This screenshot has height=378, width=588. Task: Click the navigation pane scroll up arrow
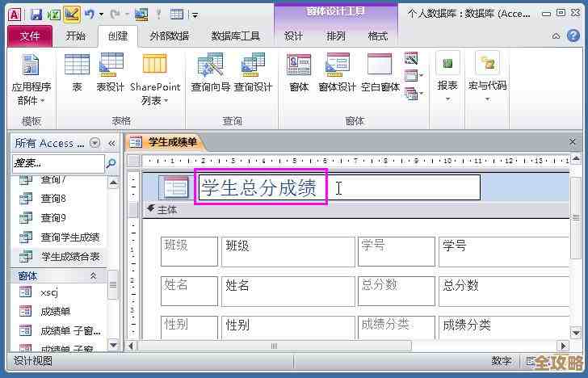tap(113, 183)
